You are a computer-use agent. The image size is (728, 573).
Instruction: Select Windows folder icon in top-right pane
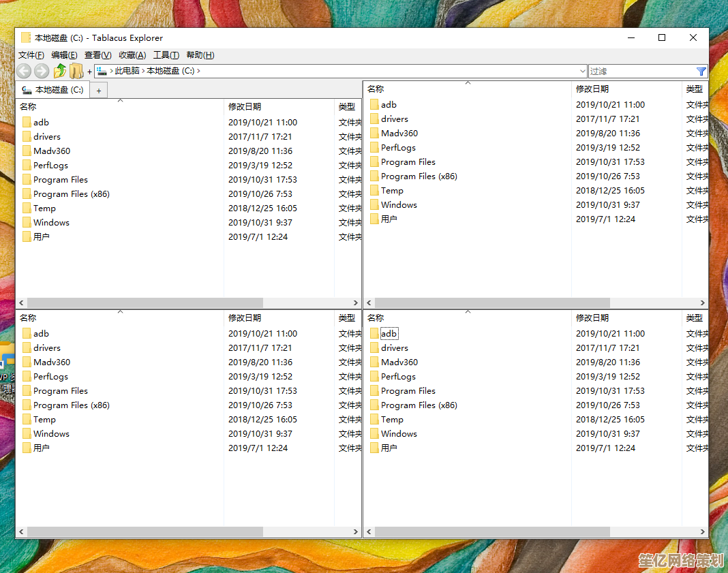pyautogui.click(x=374, y=204)
